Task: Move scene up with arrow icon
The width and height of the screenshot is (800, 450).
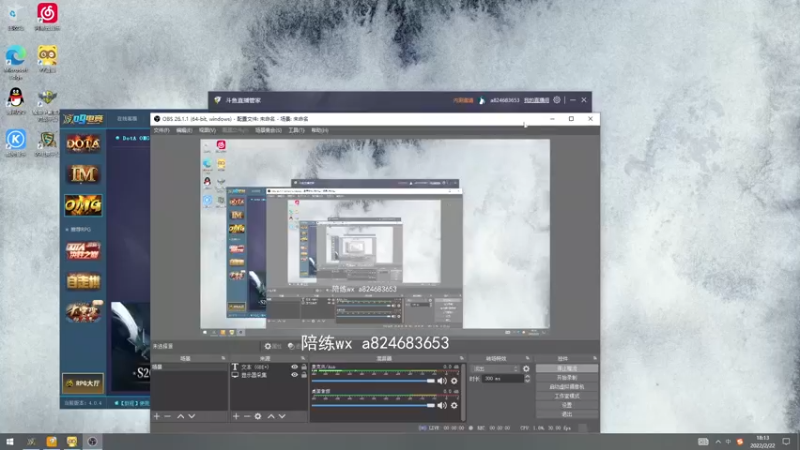Action: tap(181, 416)
